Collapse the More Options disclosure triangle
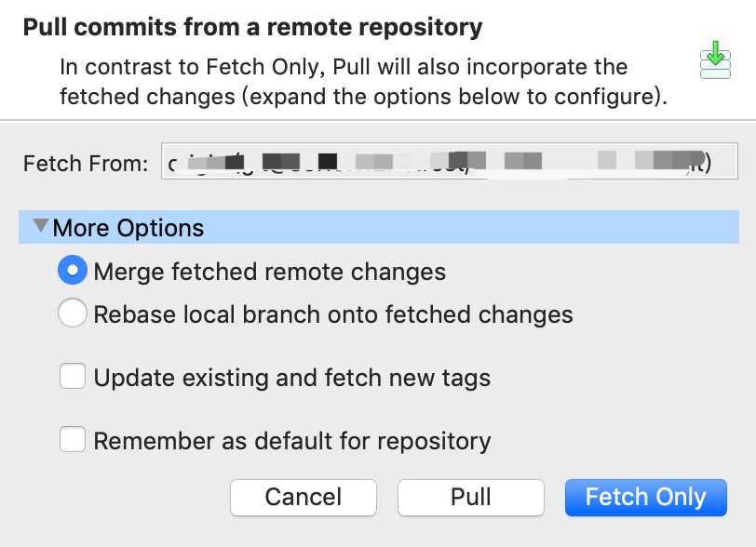 (41, 226)
